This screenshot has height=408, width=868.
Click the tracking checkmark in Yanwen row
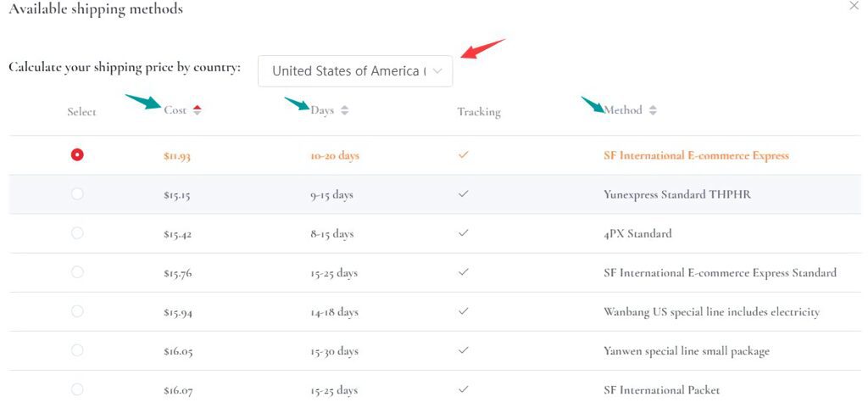[463, 350]
